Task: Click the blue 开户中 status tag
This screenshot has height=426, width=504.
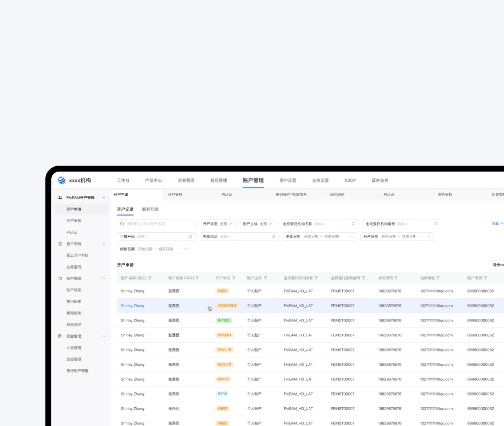Action: [222, 394]
